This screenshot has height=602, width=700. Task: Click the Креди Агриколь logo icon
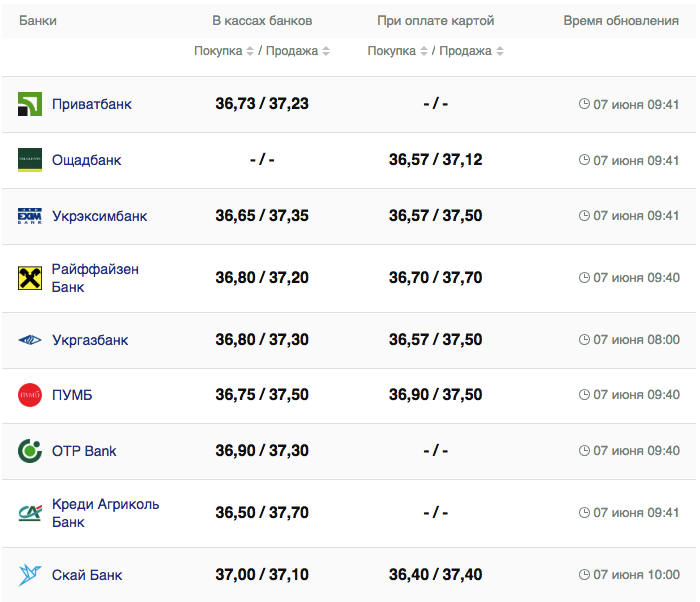(x=30, y=513)
